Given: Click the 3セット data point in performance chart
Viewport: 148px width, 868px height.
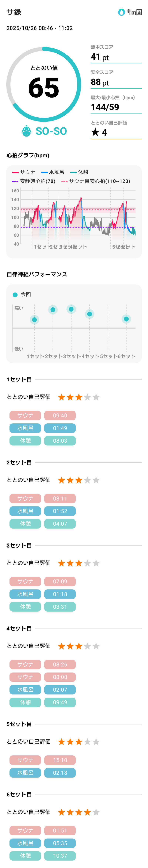Looking at the screenshot, I should click(x=71, y=309).
